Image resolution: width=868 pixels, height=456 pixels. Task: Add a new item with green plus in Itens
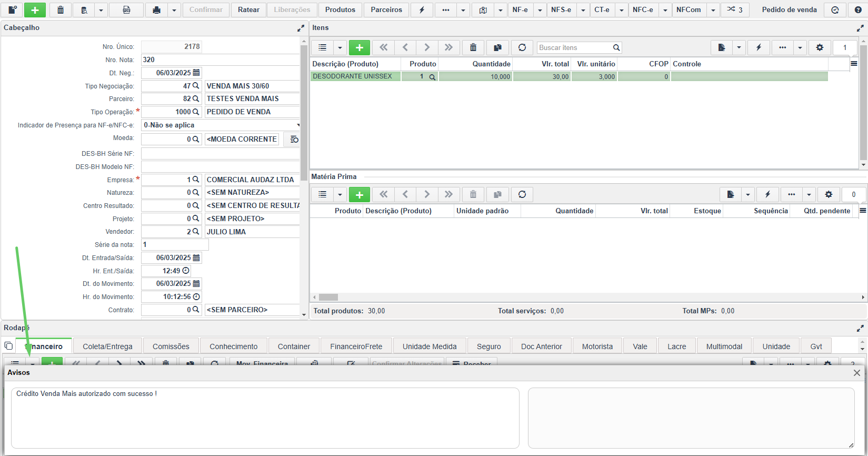pyautogui.click(x=360, y=47)
